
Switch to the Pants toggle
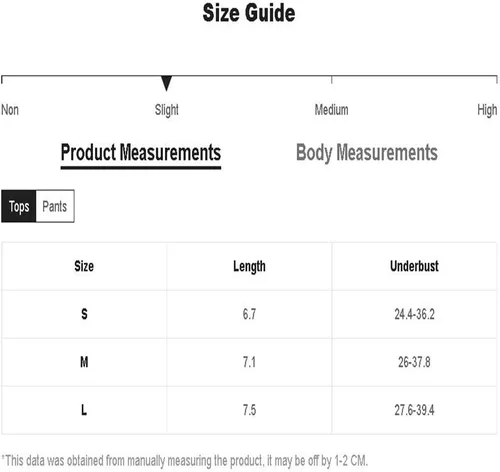point(55,206)
